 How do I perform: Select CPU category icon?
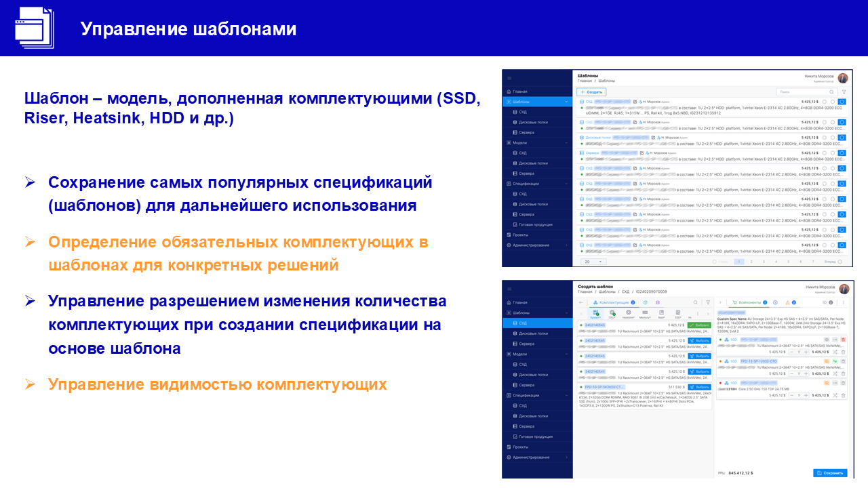(x=612, y=314)
